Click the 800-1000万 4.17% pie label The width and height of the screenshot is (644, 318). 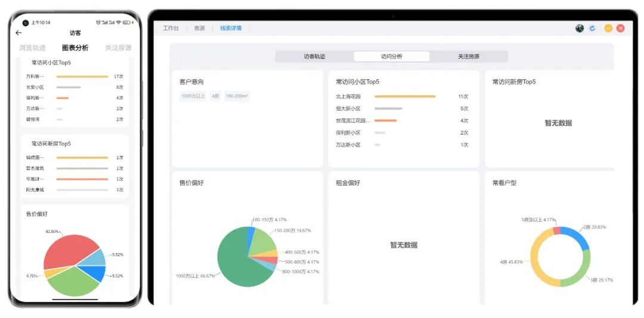pyautogui.click(x=301, y=272)
